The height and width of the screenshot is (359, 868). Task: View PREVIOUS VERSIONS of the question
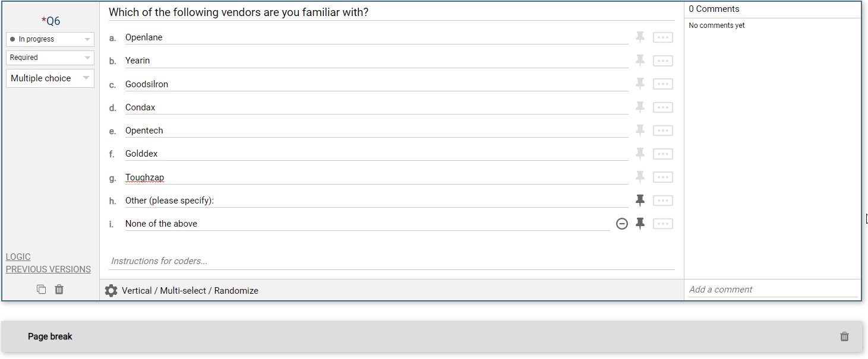tap(48, 269)
